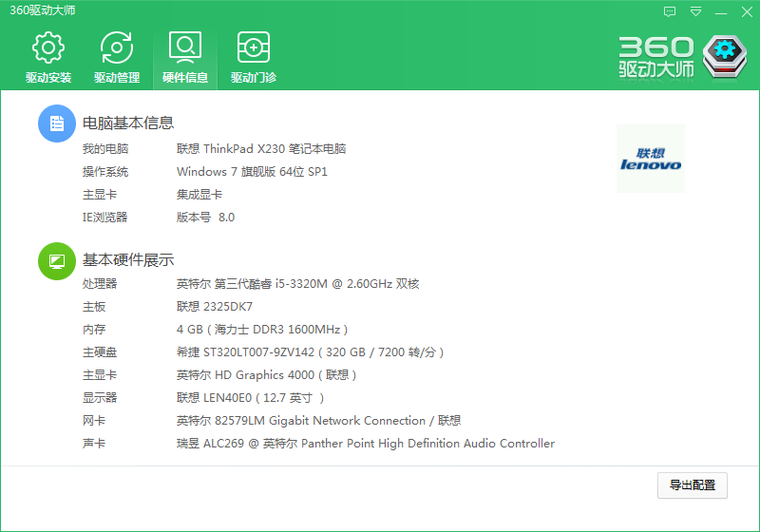This screenshot has height=532, width=760.
Task: Click motherboard value 联想 2325DK7
Action: [215, 306]
